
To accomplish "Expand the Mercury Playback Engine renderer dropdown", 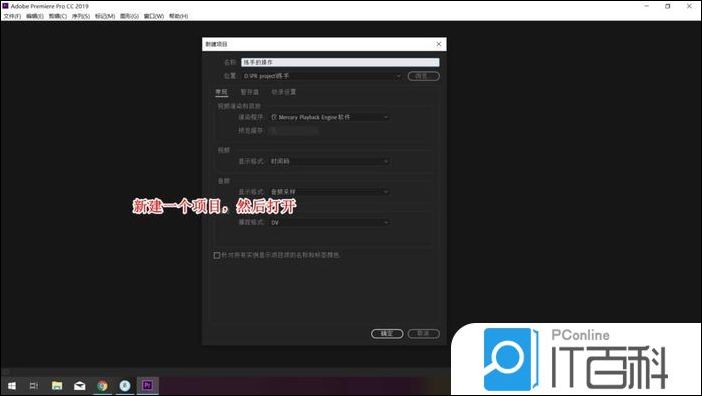I will click(x=330, y=117).
